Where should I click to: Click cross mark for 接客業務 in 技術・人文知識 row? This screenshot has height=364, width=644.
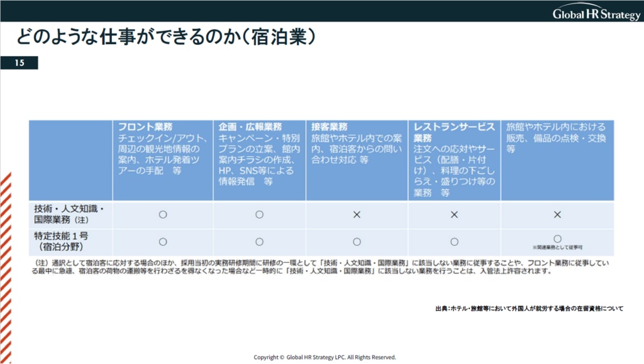coord(356,215)
